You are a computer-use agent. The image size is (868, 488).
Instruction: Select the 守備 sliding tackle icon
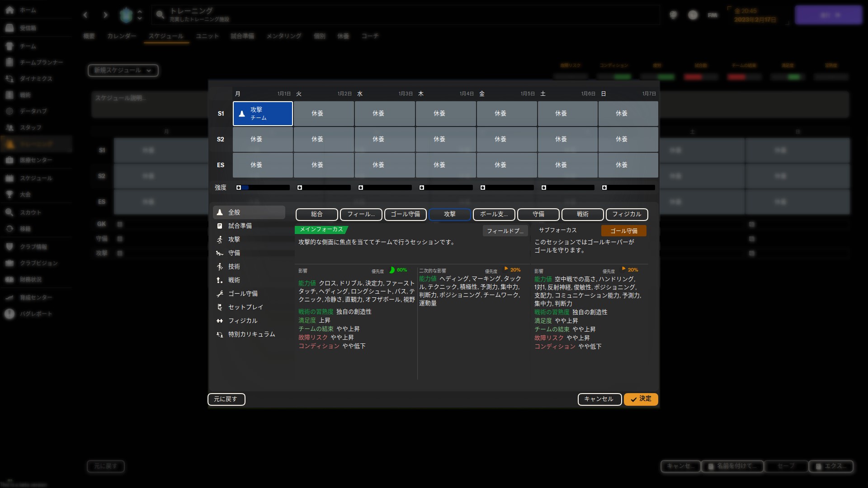pyautogui.click(x=220, y=253)
